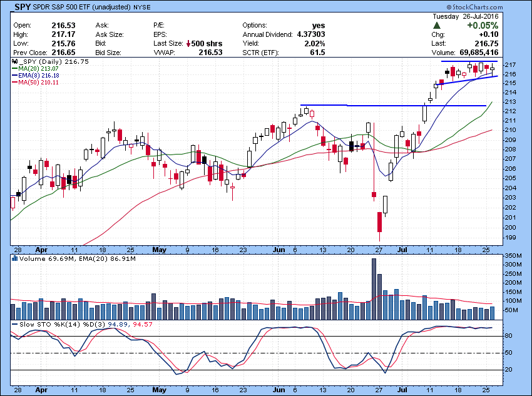532x396 pixels.
Task: Click the 199 label on the price axis
Action: pos(511,237)
